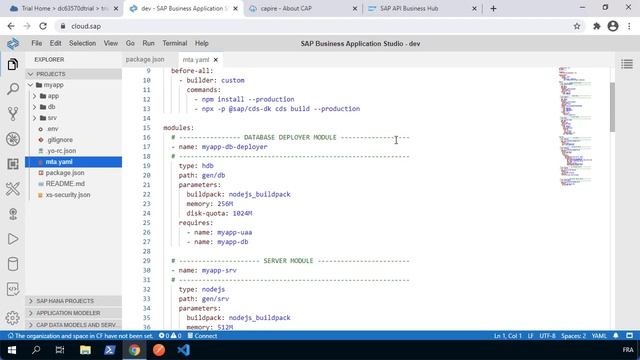Open the Help menu
The width and height of the screenshot is (640, 360).
pos(202,43)
